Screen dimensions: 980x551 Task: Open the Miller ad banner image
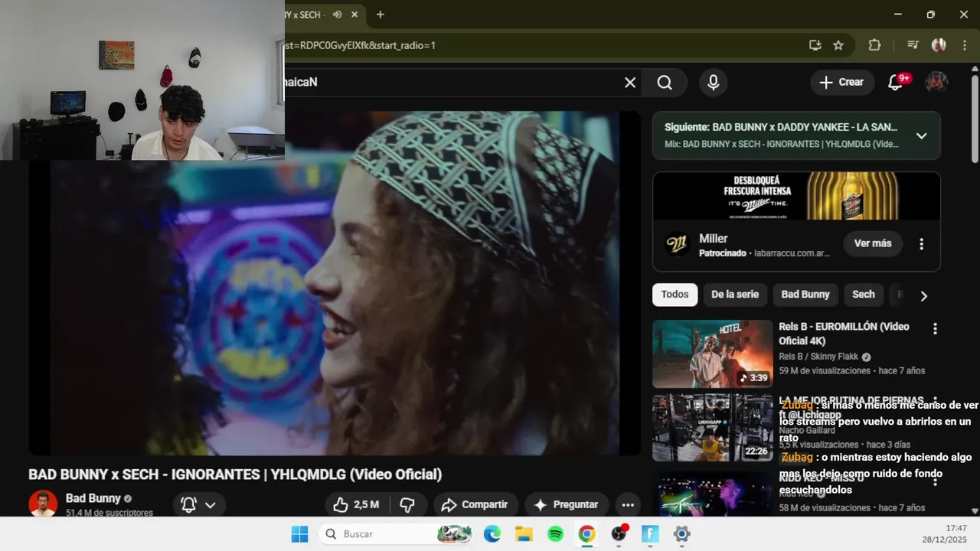[796, 196]
